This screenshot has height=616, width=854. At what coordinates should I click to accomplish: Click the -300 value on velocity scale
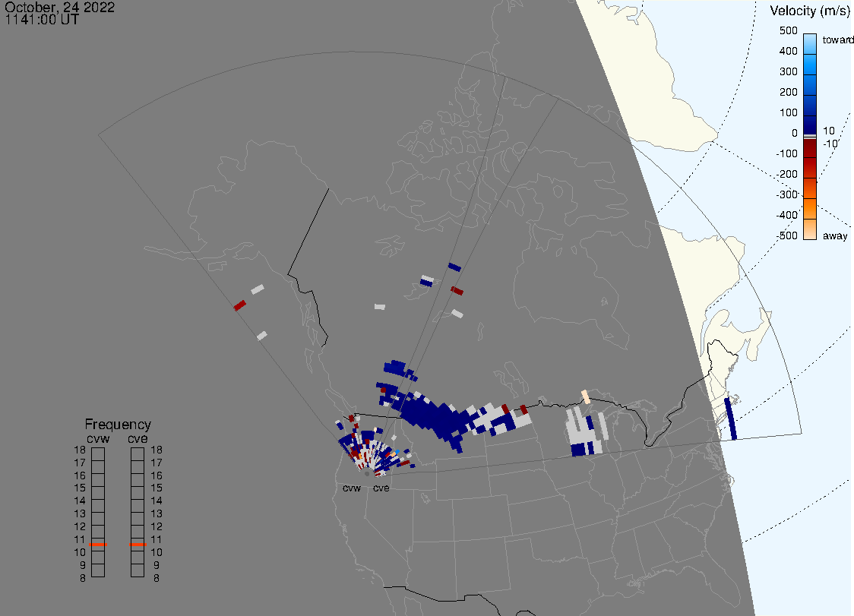[x=786, y=194]
